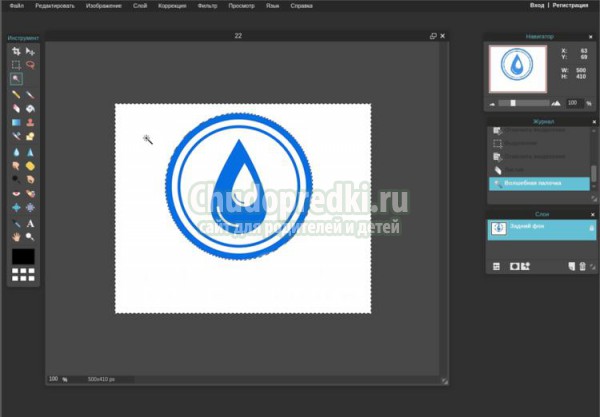Unlock the Задний фон layer lock icon
Viewport: 600px width, 417px height.
click(592, 228)
